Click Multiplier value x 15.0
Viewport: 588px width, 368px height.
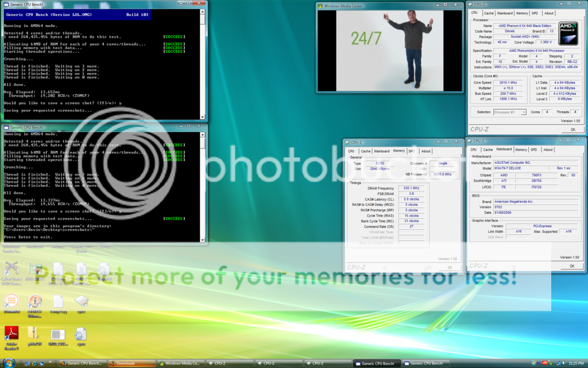point(508,88)
